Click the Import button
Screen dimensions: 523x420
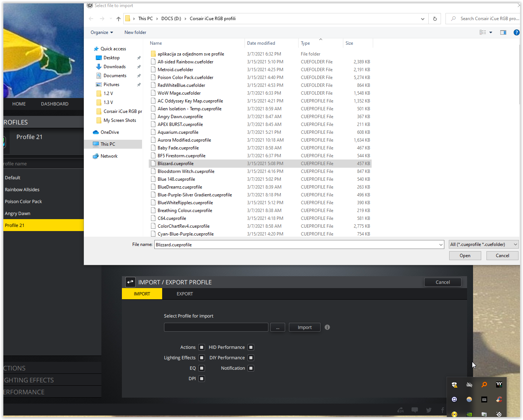305,327
